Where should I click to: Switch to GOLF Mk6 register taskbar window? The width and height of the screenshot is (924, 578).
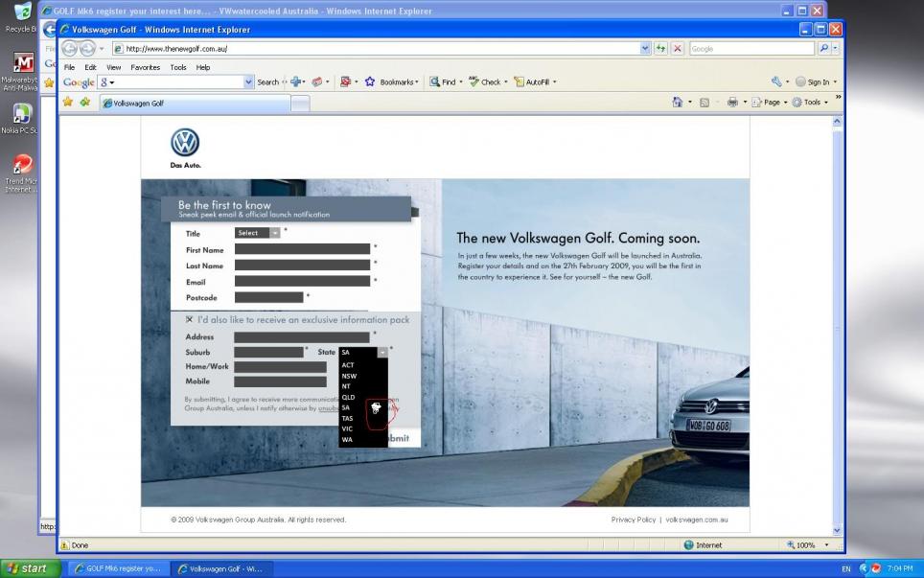[x=118, y=568]
